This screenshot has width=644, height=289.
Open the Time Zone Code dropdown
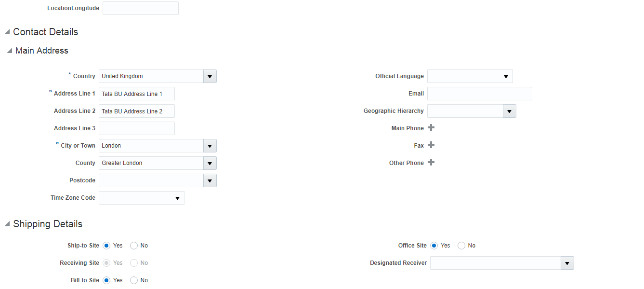coord(177,198)
